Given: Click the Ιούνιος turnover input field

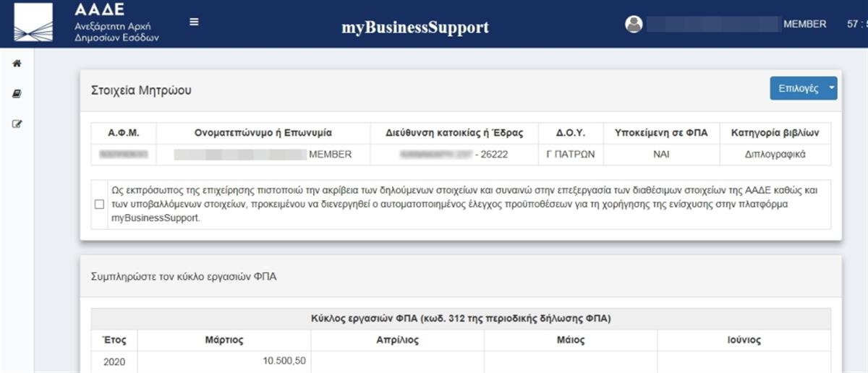Looking at the screenshot, I should (x=744, y=361).
